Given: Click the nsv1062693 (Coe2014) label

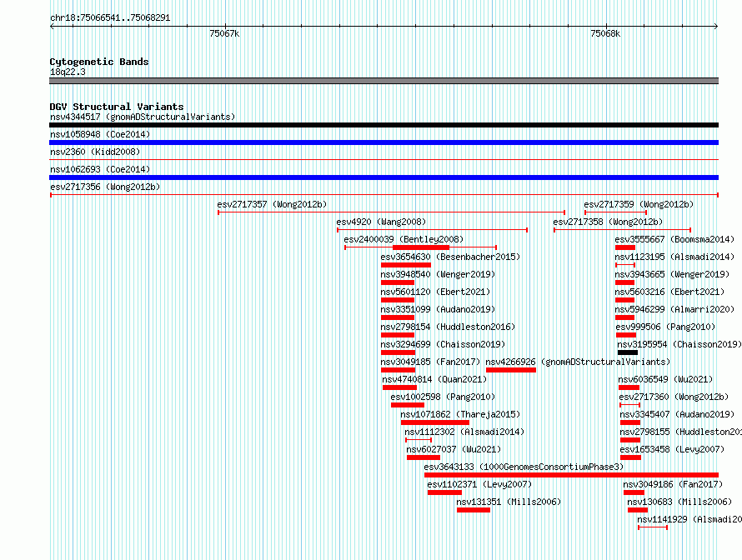Looking at the screenshot, I should coord(100,169).
